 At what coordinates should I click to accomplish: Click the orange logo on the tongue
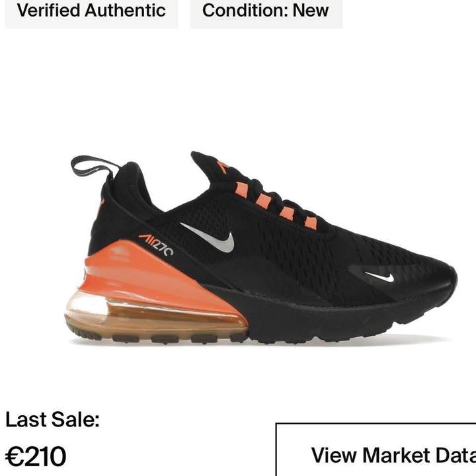point(223,167)
